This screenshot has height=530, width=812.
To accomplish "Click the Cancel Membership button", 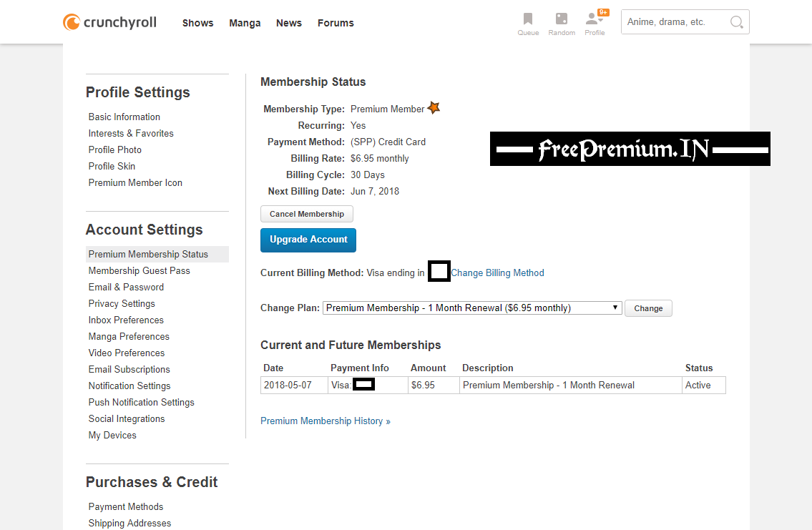I will coord(307,214).
